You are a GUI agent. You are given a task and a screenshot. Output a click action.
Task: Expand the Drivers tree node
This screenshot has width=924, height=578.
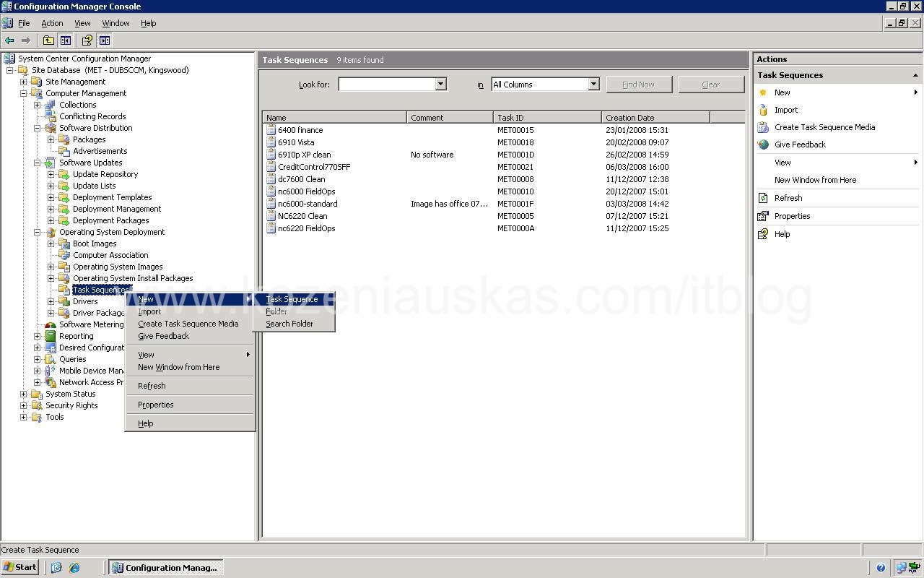51,301
